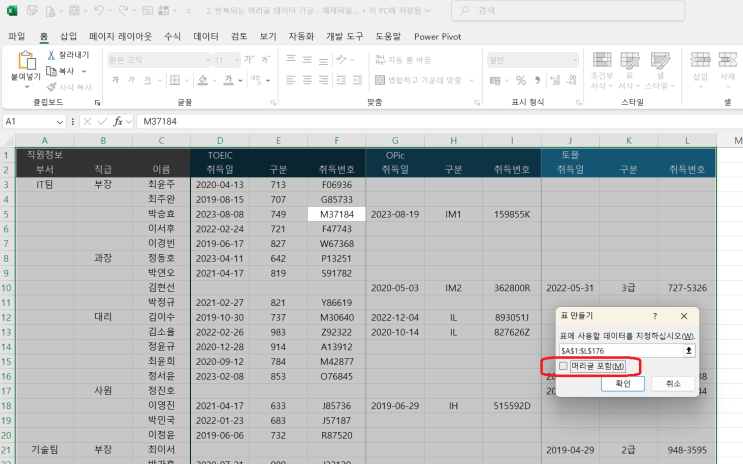Open help in 표 만들기 dialog
The width and height of the screenshot is (743, 464).
[x=655, y=316]
